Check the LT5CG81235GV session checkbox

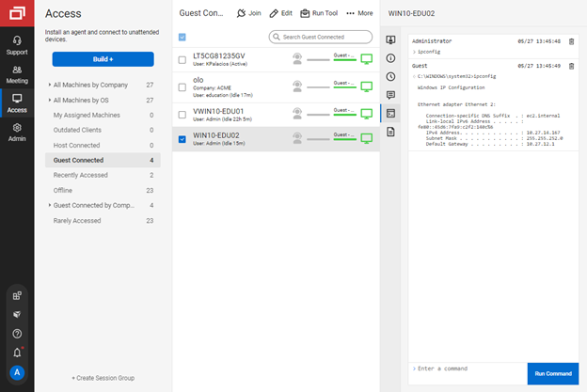tap(182, 60)
